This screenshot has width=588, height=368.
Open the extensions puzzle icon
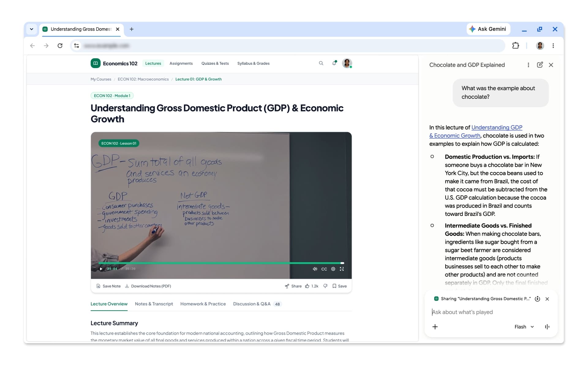click(516, 46)
